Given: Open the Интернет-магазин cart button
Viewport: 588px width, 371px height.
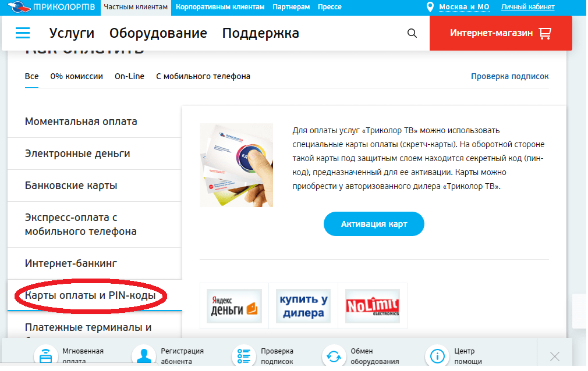Looking at the screenshot, I should (500, 33).
